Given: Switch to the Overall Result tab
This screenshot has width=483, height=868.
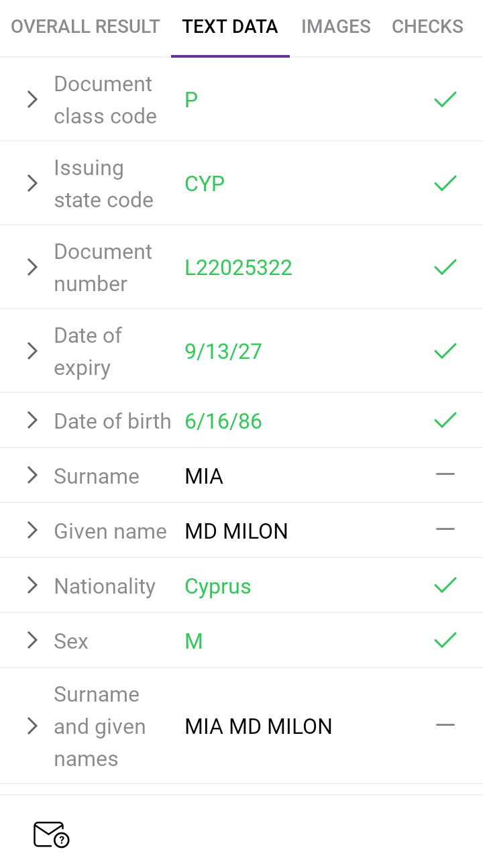Looking at the screenshot, I should [x=85, y=27].
